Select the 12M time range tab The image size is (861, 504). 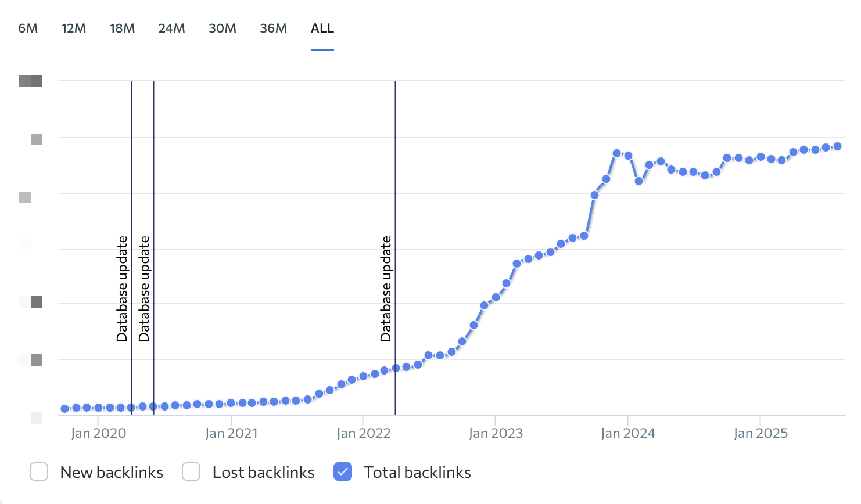[x=74, y=28]
